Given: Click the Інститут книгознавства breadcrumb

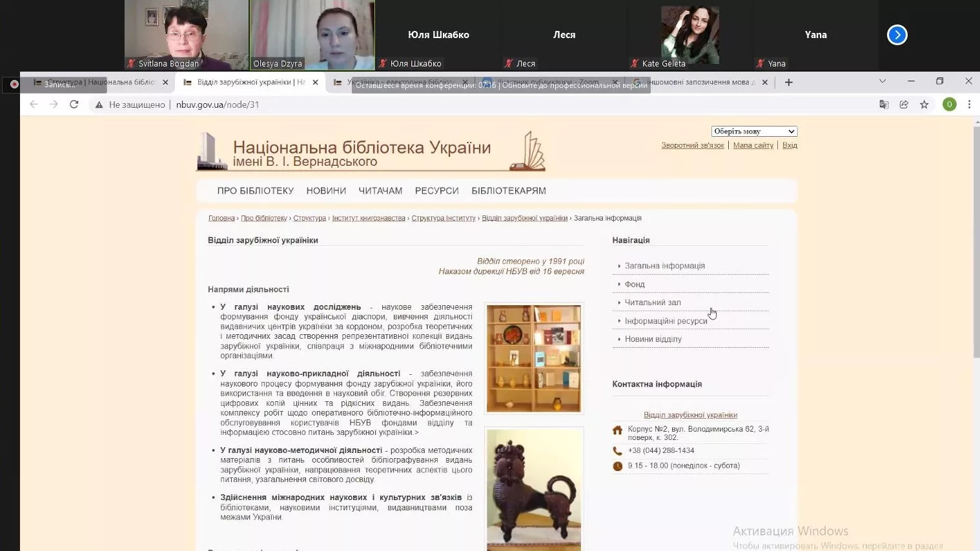Looking at the screenshot, I should click(368, 218).
